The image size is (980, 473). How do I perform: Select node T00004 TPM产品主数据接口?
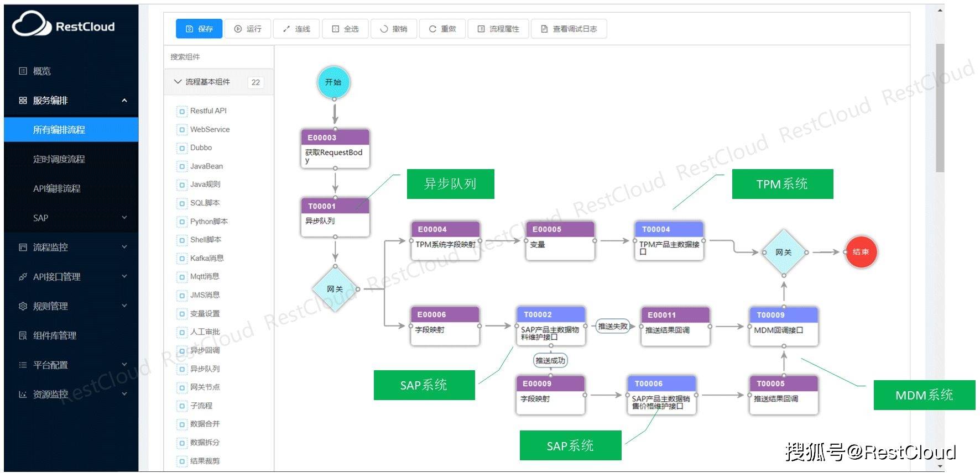pyautogui.click(x=669, y=240)
